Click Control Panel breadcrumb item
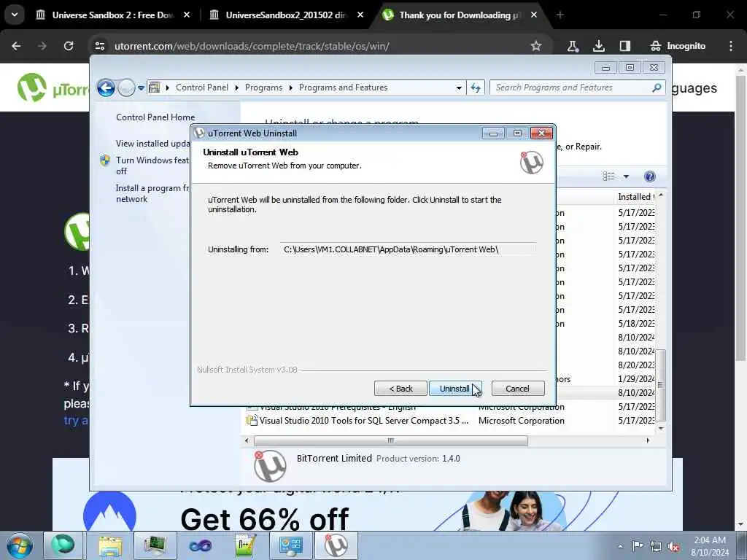747x560 pixels. point(202,87)
